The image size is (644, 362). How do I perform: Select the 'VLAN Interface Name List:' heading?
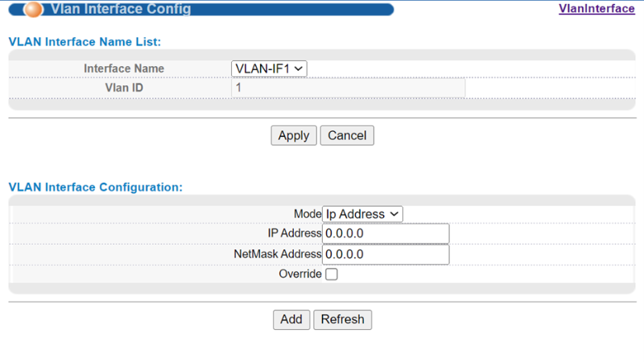click(x=85, y=41)
